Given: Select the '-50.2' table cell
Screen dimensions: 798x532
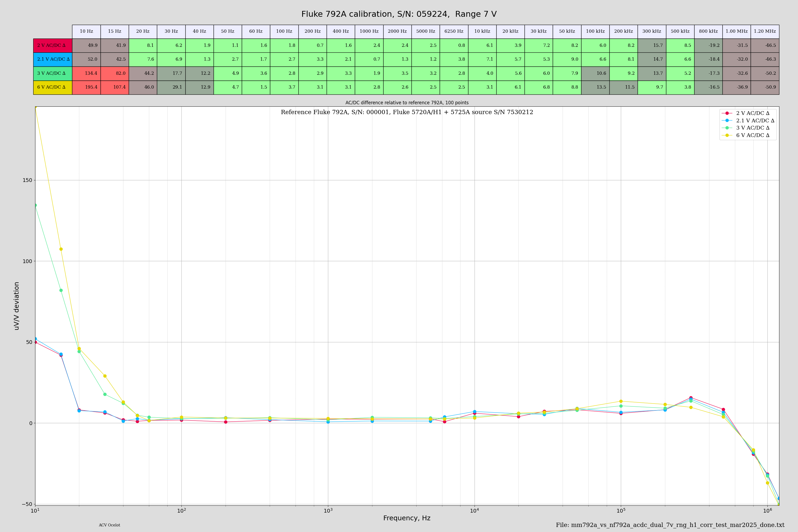Looking at the screenshot, I should [765, 73].
